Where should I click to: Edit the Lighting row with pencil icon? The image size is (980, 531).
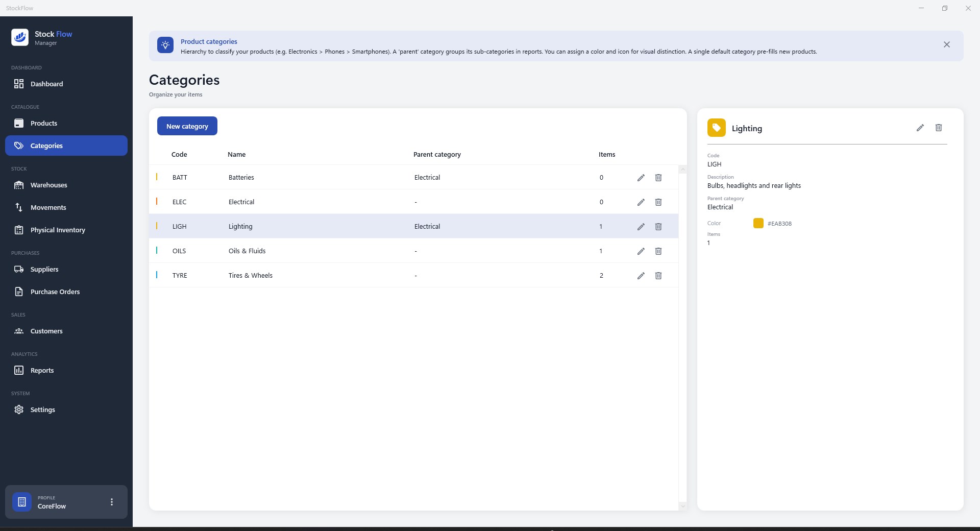641,227
